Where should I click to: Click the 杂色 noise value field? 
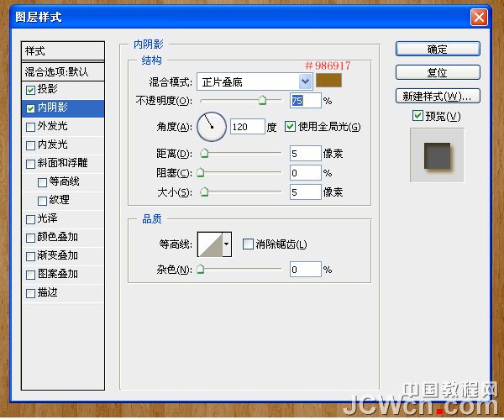tap(306, 270)
